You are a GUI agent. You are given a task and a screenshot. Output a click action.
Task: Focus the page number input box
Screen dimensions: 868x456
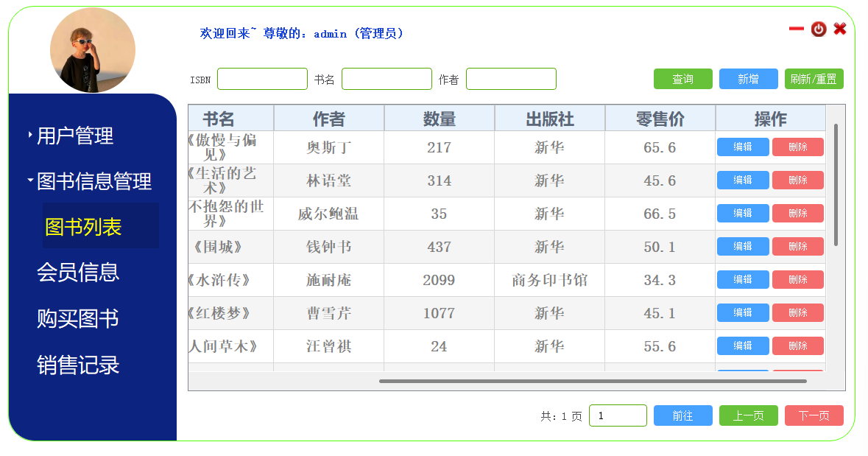pyautogui.click(x=618, y=415)
